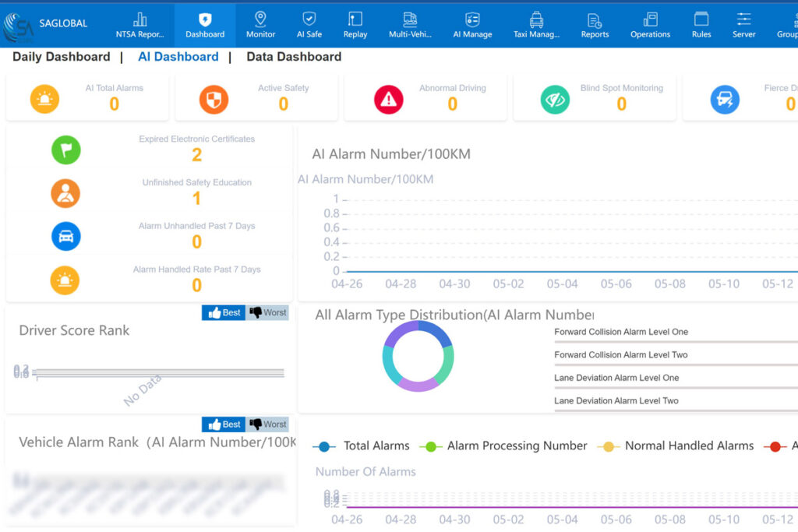The image size is (798, 532).
Task: Click the Unfinished Safety Education count 1
Action: [197, 199]
